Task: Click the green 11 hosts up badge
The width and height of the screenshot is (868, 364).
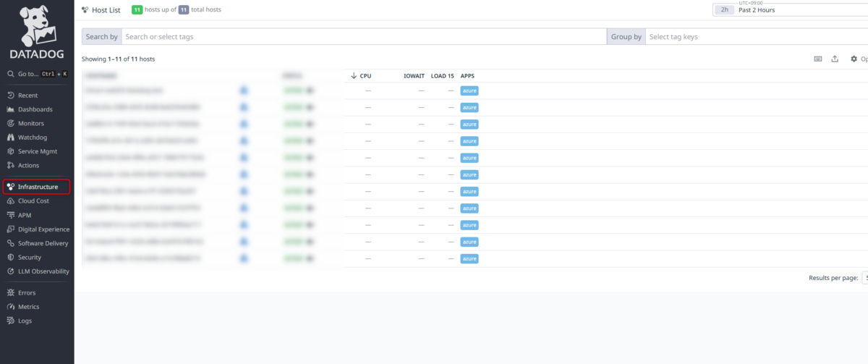Action: tap(136, 10)
